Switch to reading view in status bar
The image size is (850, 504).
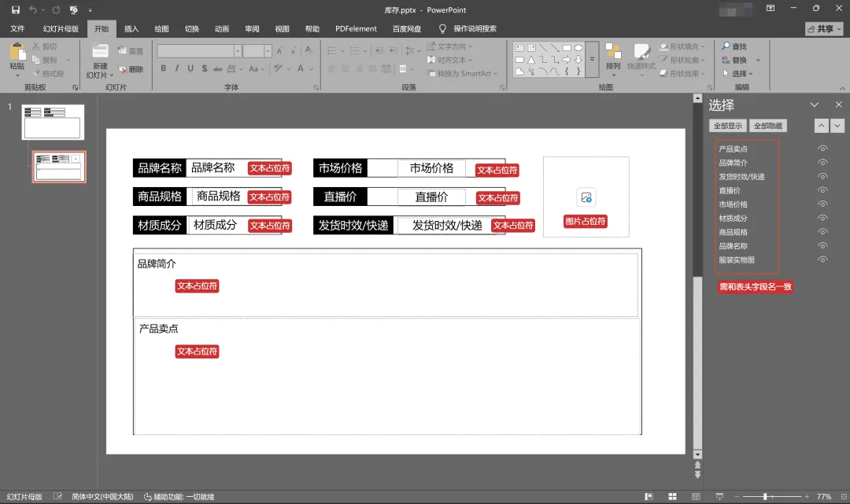coord(696,496)
